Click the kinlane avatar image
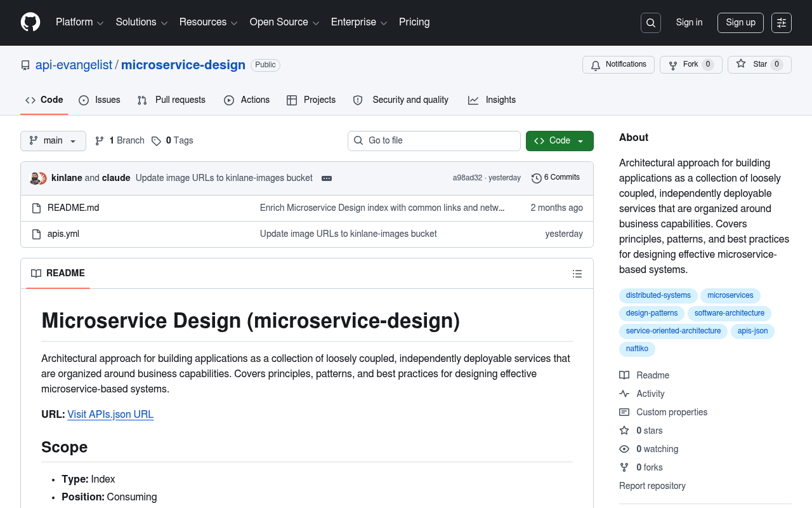 click(x=35, y=178)
